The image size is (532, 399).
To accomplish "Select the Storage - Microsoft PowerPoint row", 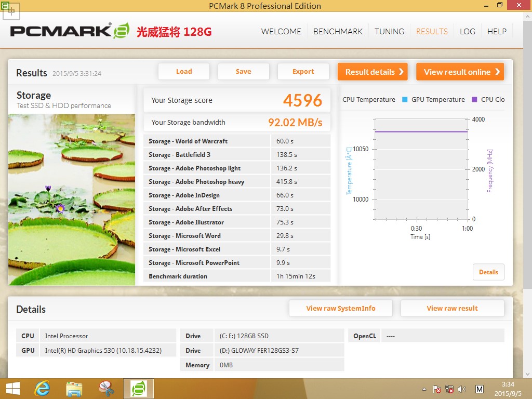I will coord(237,263).
